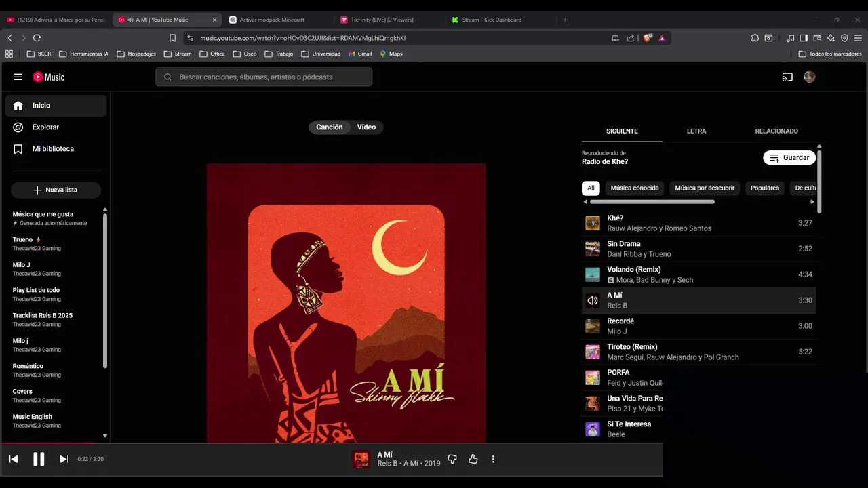Skip to the next track
The width and height of the screenshot is (868, 488).
click(64, 459)
